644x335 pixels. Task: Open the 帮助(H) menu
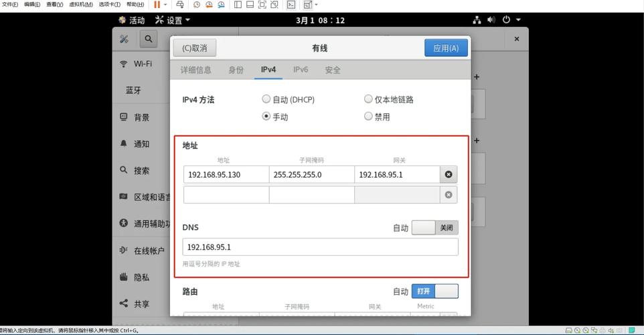click(135, 5)
